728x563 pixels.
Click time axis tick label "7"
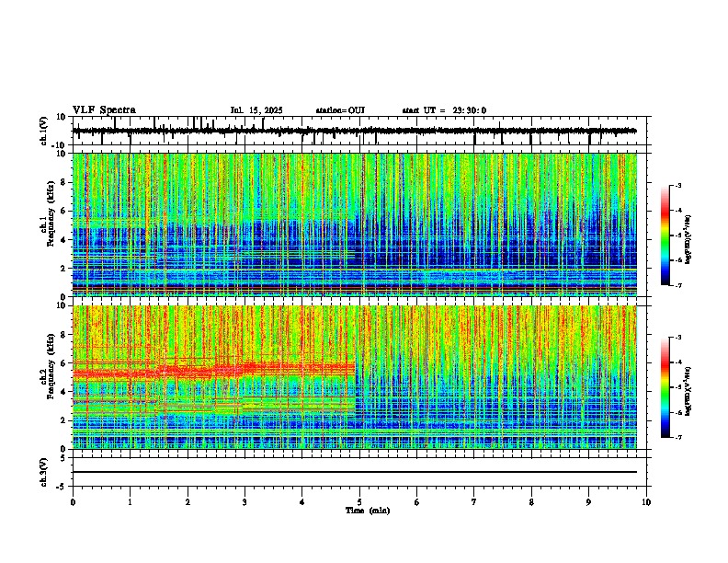coord(474,502)
